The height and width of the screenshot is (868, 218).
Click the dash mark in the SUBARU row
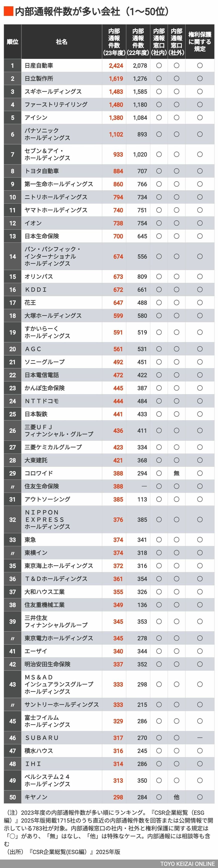199,737
